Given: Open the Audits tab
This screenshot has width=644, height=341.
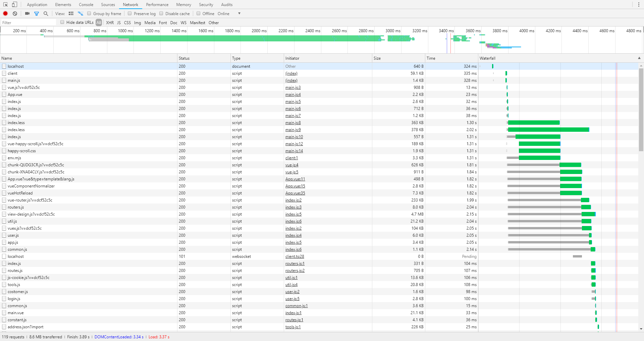Looking at the screenshot, I should click(x=227, y=5).
